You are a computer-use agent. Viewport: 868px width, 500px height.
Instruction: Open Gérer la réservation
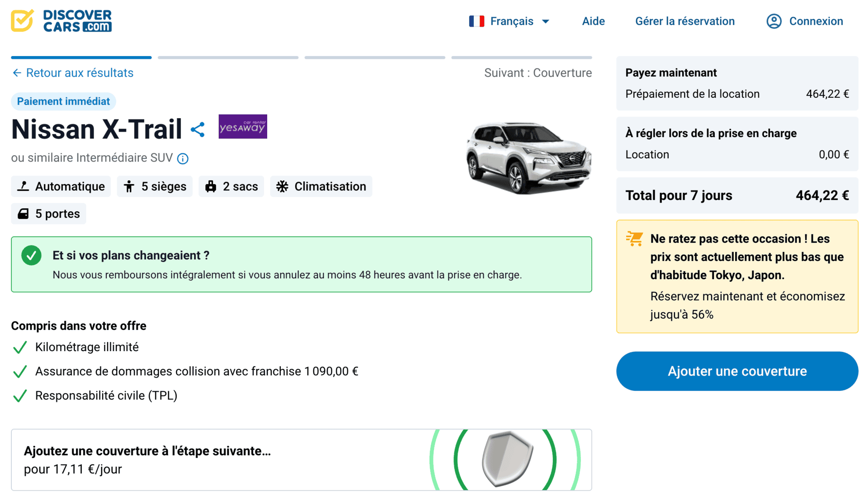point(684,21)
